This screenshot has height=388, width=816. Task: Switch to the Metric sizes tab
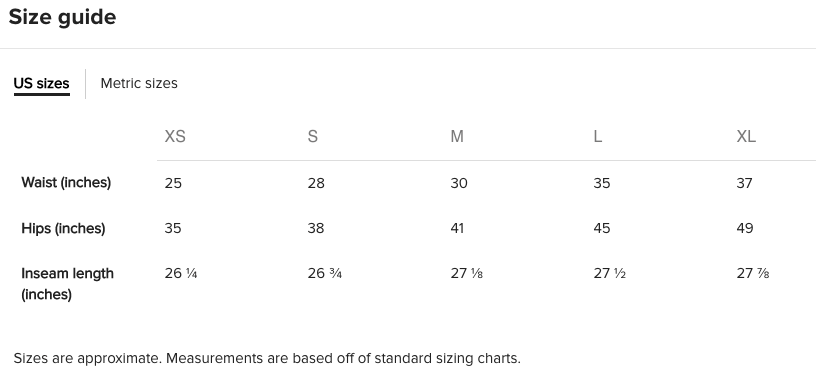[x=139, y=83]
